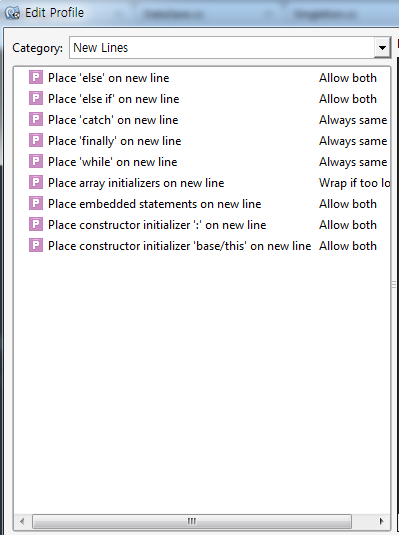Click the property icon beside Place embedded statements
The width and height of the screenshot is (399, 535).
coord(36,203)
